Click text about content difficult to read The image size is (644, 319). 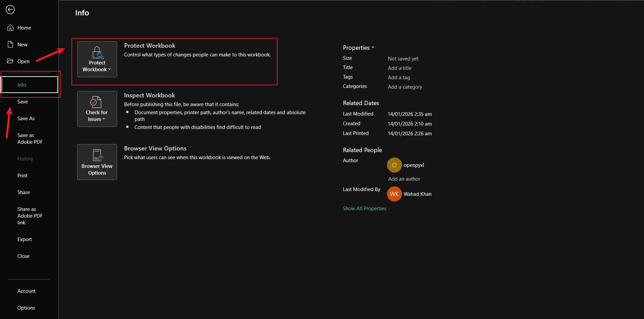198,127
